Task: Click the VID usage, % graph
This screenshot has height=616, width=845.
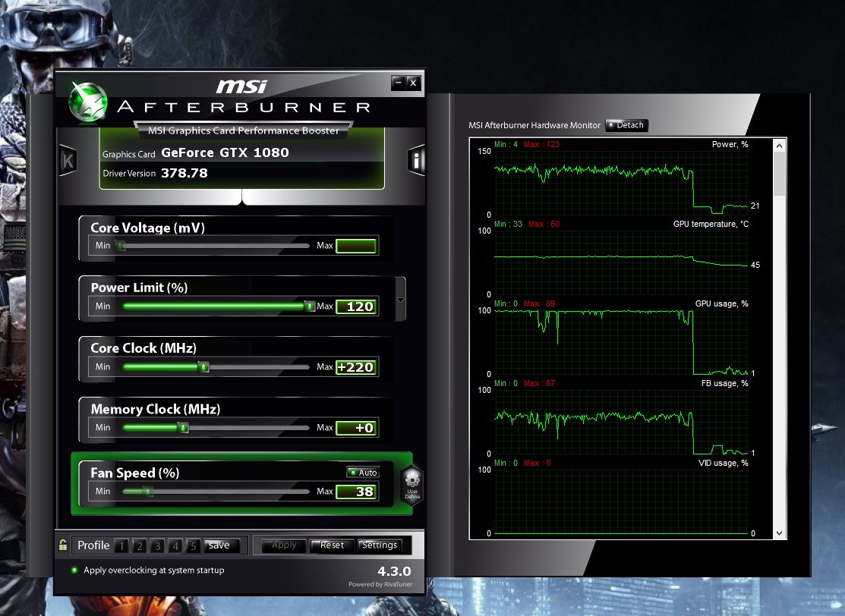Action: pos(621,501)
